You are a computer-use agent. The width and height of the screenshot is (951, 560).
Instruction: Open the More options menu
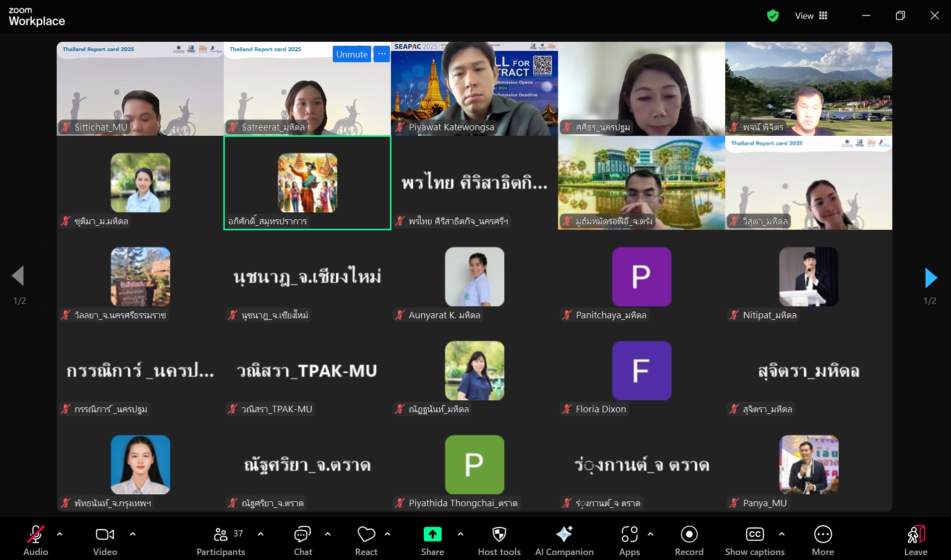pos(823,541)
